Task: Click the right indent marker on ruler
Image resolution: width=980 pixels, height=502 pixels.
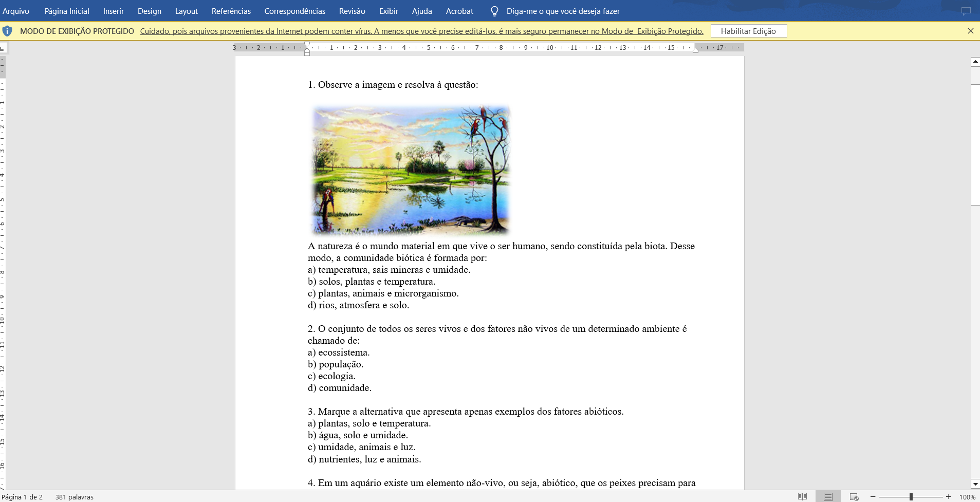Action: pos(695,50)
